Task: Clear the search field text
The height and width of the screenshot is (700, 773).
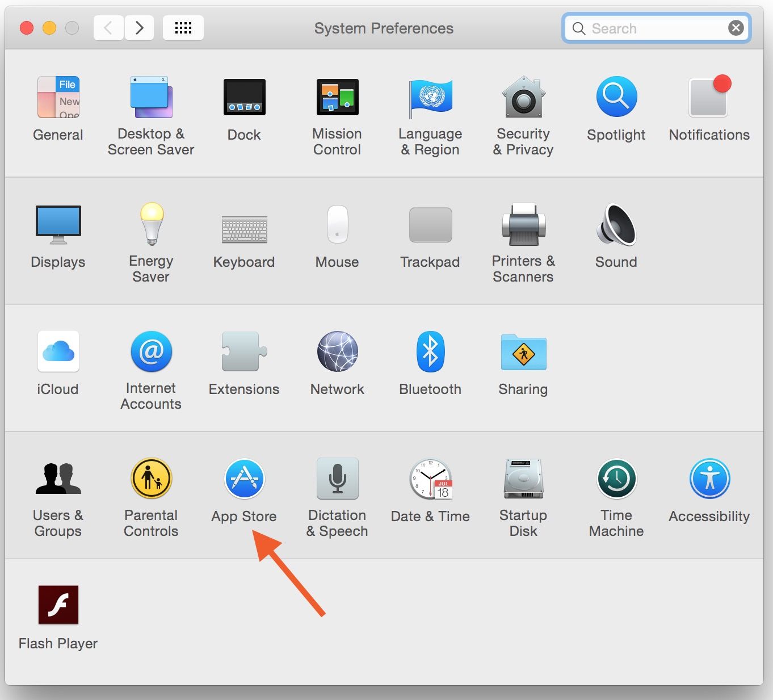Action: 736,28
